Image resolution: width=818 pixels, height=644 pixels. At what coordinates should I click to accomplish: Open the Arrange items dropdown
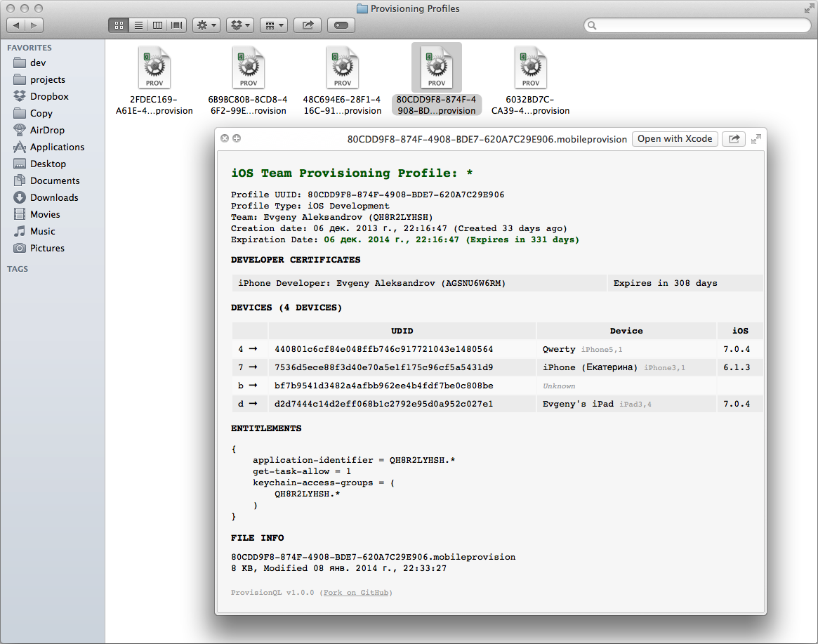point(274,25)
